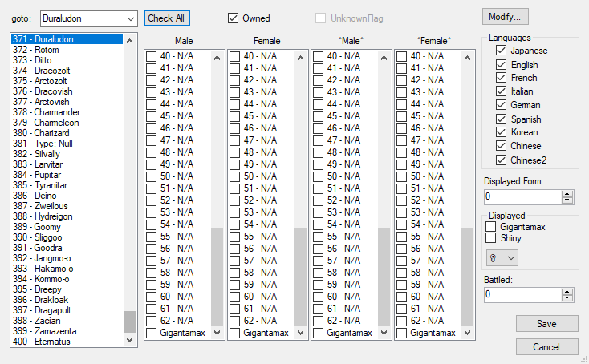589x364 pixels.
Task: Uncheck the Japanese language checkbox
Action: [501, 50]
